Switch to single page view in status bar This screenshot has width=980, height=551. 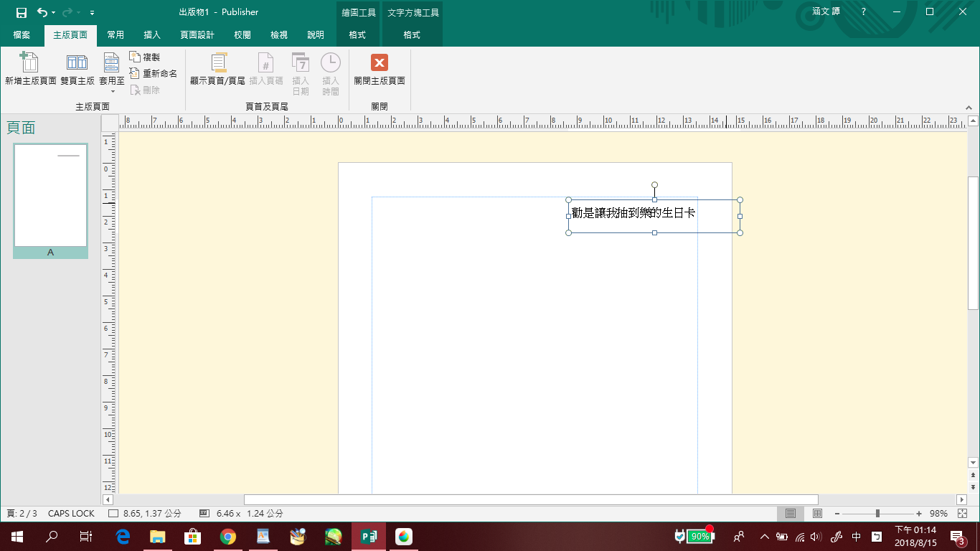[x=791, y=514]
